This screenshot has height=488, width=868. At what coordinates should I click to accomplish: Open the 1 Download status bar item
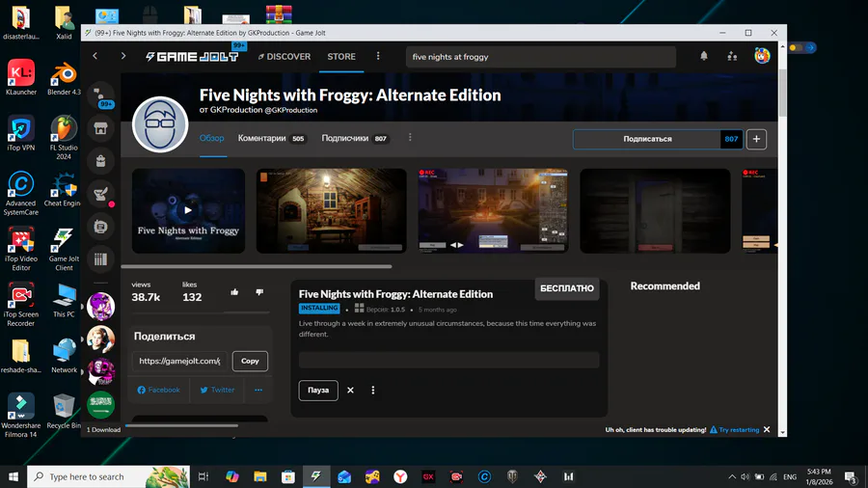coord(103,430)
